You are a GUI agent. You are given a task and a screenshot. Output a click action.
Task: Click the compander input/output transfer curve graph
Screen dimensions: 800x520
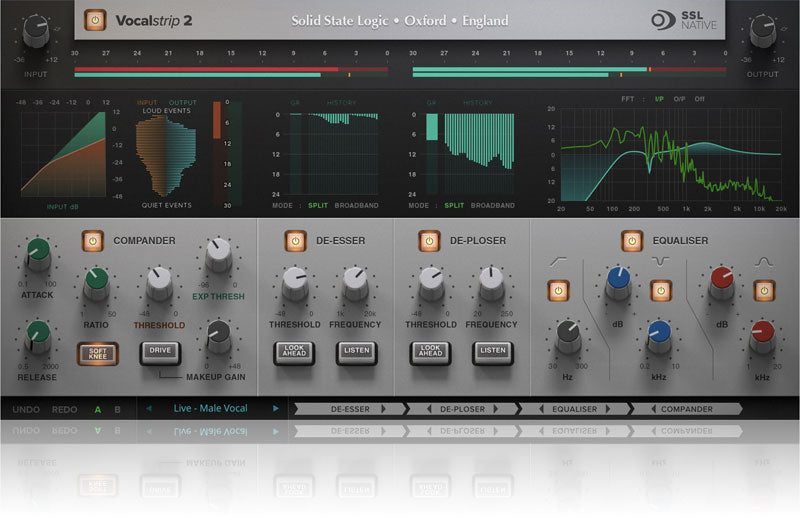tap(63, 154)
